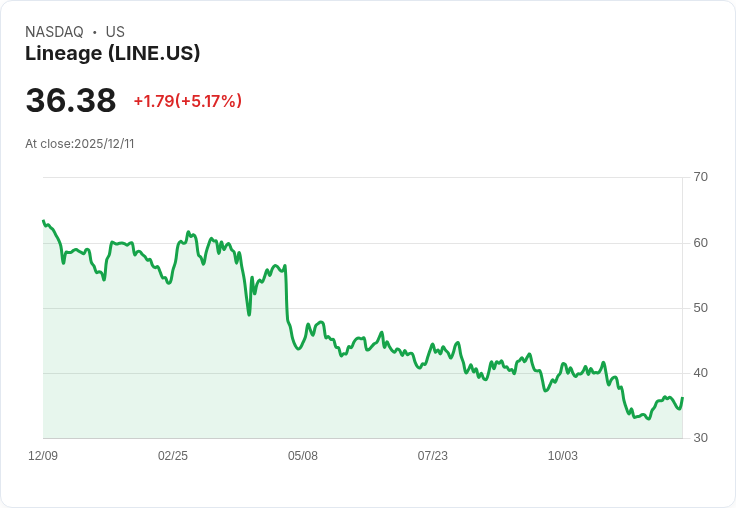This screenshot has height=508, width=736.
Task: Click the 40 value on the y-axis
Action: coord(700,373)
